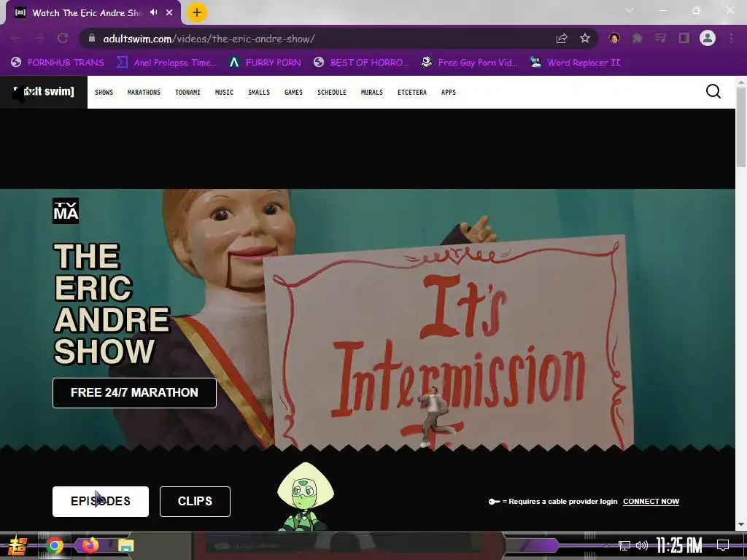
Task: Open the SHOWS menu
Action: [104, 93]
